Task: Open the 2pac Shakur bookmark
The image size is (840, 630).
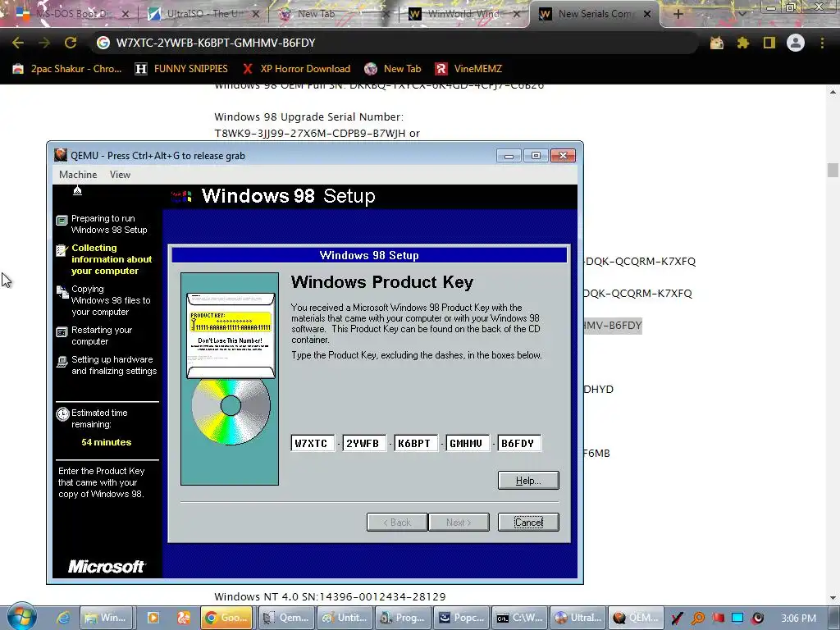Action: pos(67,69)
